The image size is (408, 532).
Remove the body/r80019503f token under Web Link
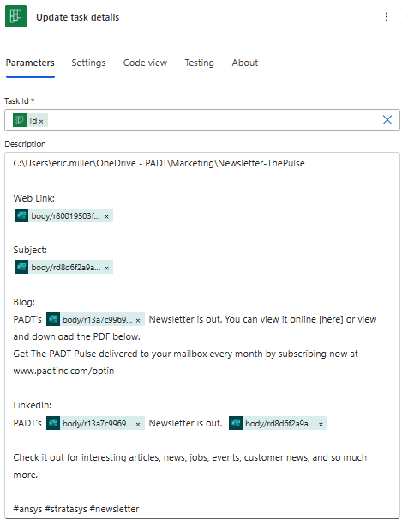(107, 217)
